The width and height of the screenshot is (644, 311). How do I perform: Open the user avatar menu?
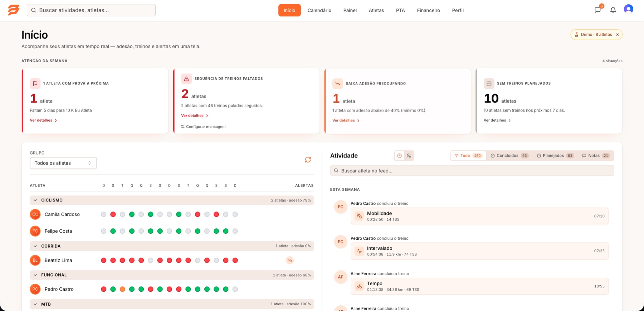pos(628,9)
